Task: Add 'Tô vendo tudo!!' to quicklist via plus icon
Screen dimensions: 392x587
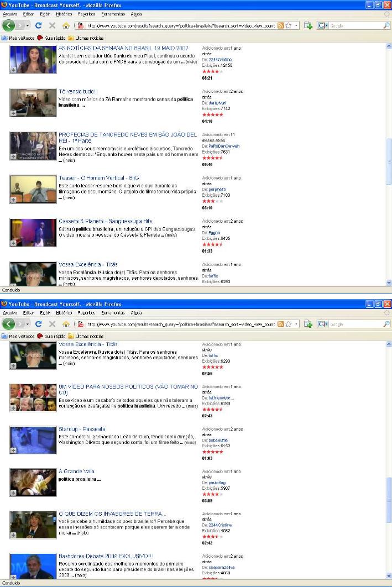Action: point(13,113)
